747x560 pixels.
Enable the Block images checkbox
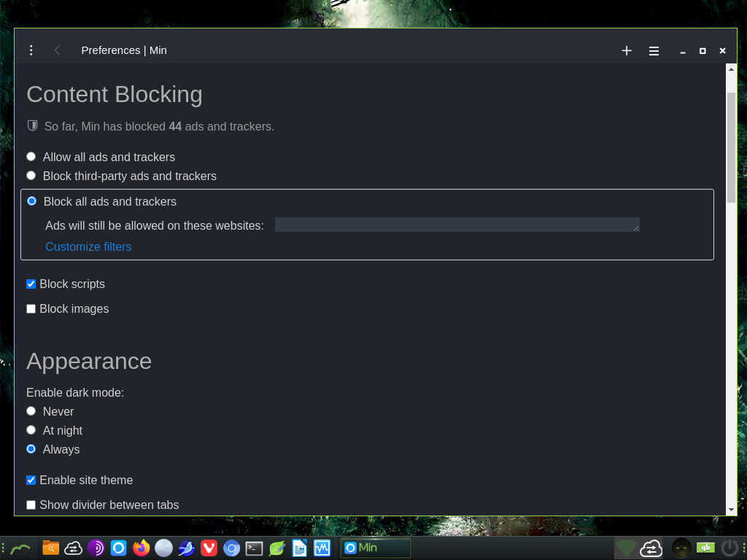coord(31,308)
